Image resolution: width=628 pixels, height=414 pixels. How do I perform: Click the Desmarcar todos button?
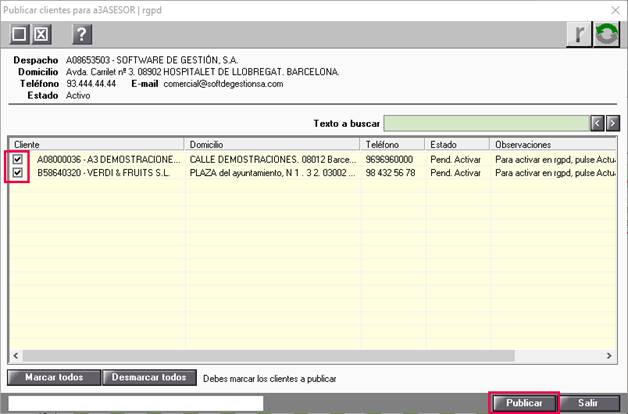(149, 377)
